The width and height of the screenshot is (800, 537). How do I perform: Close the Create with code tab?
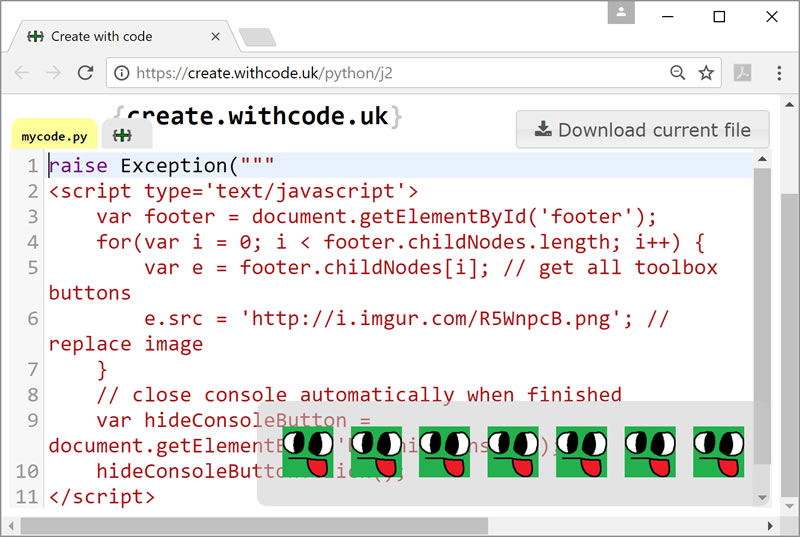(215, 36)
